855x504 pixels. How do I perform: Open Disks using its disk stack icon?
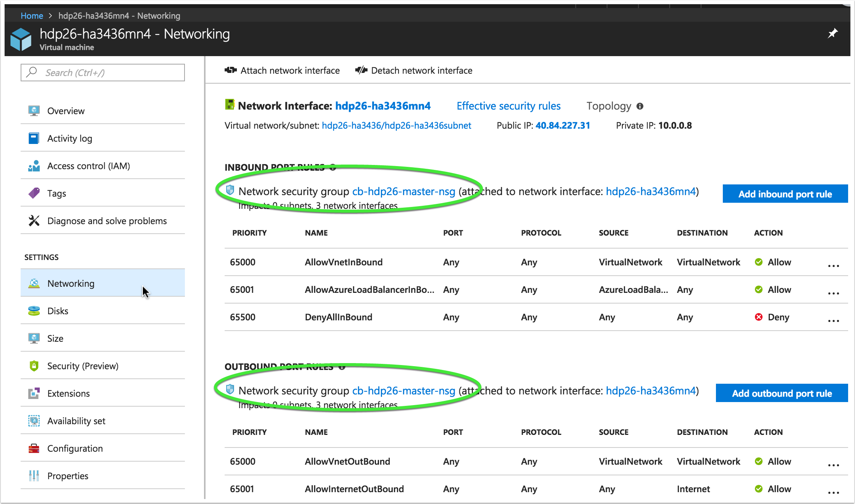tap(34, 311)
